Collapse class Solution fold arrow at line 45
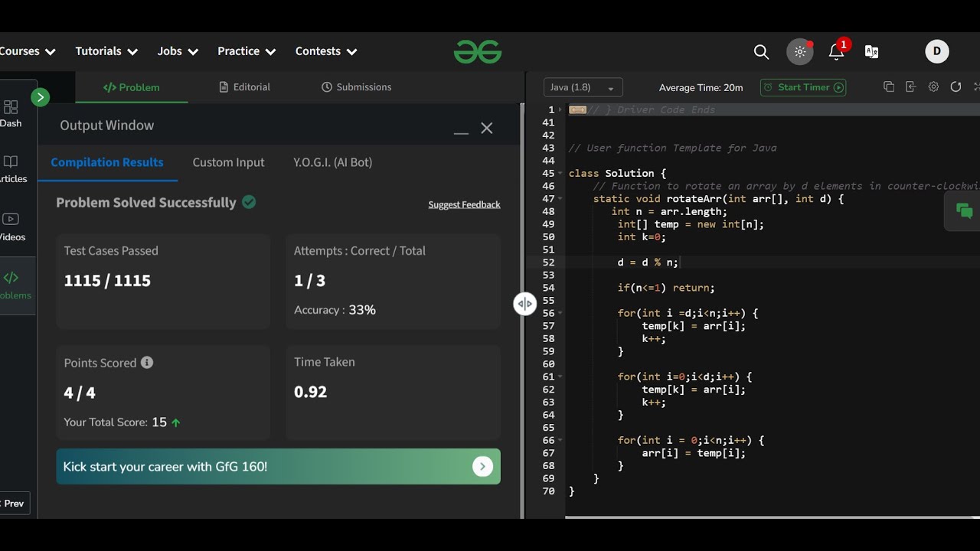Screen dimensions: 980x551 [x=560, y=173]
